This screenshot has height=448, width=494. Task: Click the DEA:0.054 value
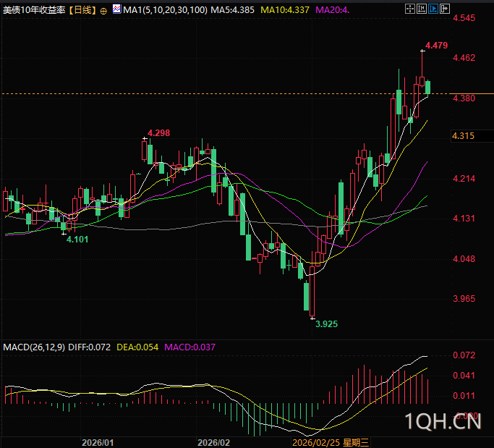137,347
